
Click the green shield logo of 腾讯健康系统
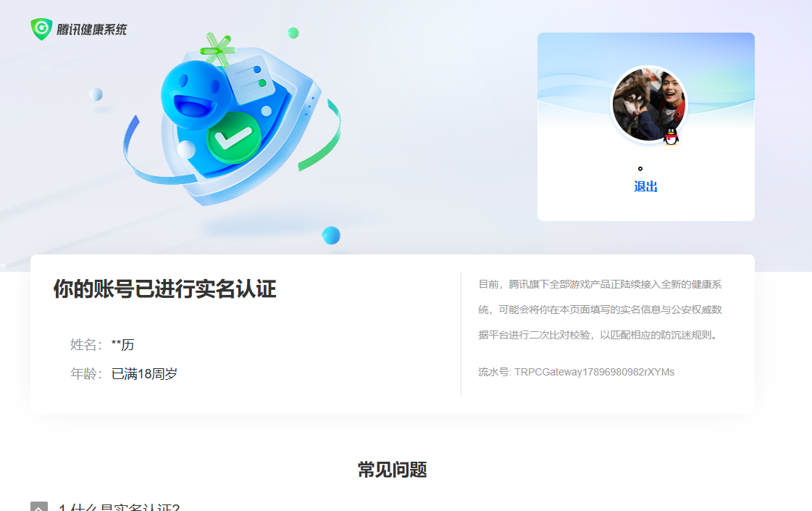click(x=41, y=29)
